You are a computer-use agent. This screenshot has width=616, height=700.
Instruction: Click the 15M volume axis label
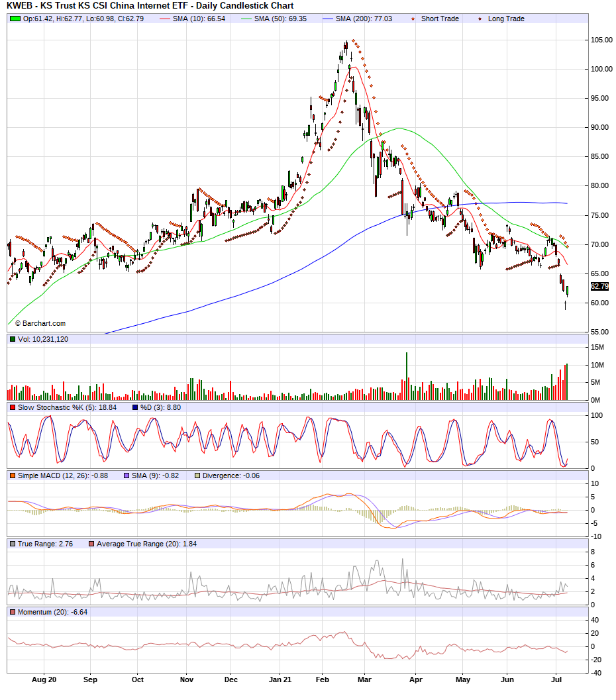pos(597,347)
